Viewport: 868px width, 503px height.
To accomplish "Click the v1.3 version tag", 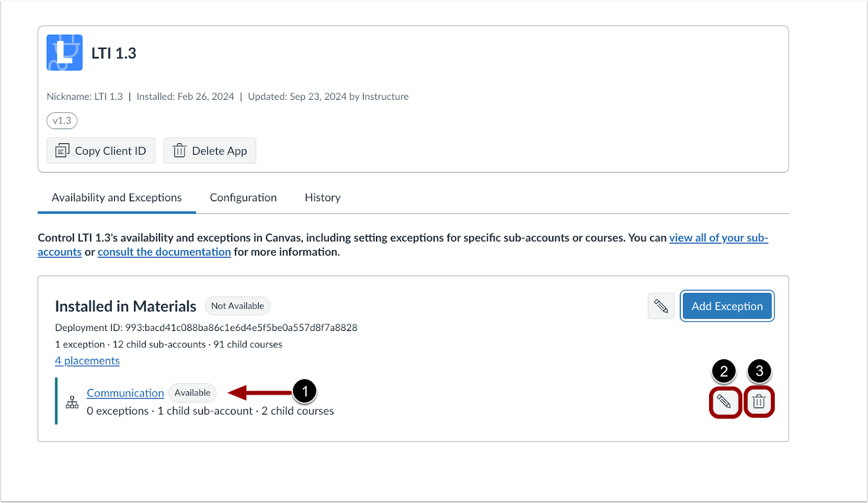I will click(62, 120).
